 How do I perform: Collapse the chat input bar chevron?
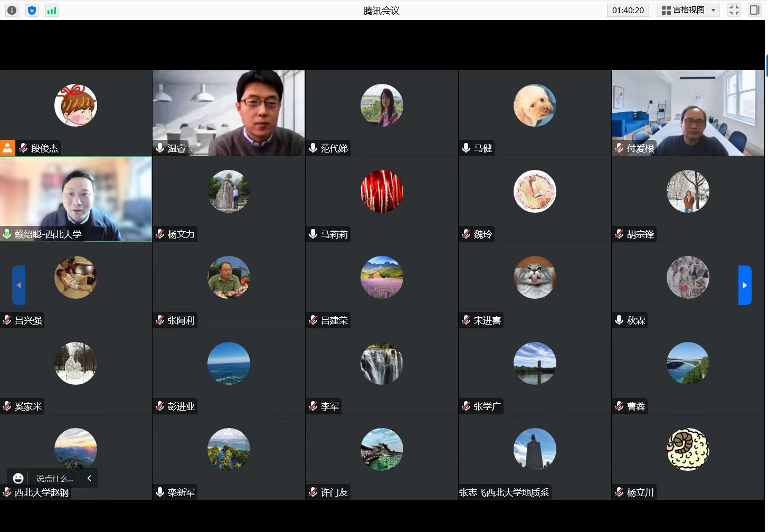coord(89,478)
